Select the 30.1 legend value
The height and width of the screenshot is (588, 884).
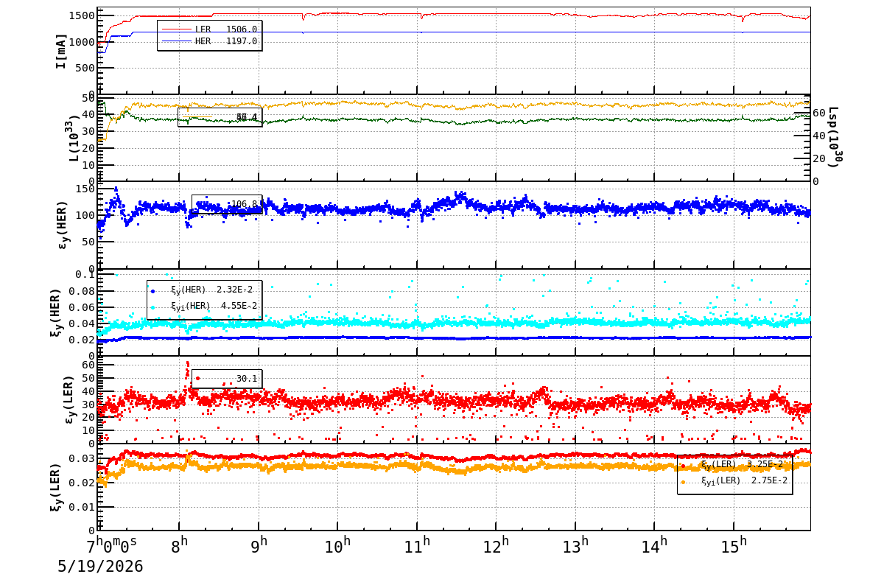coord(247,379)
